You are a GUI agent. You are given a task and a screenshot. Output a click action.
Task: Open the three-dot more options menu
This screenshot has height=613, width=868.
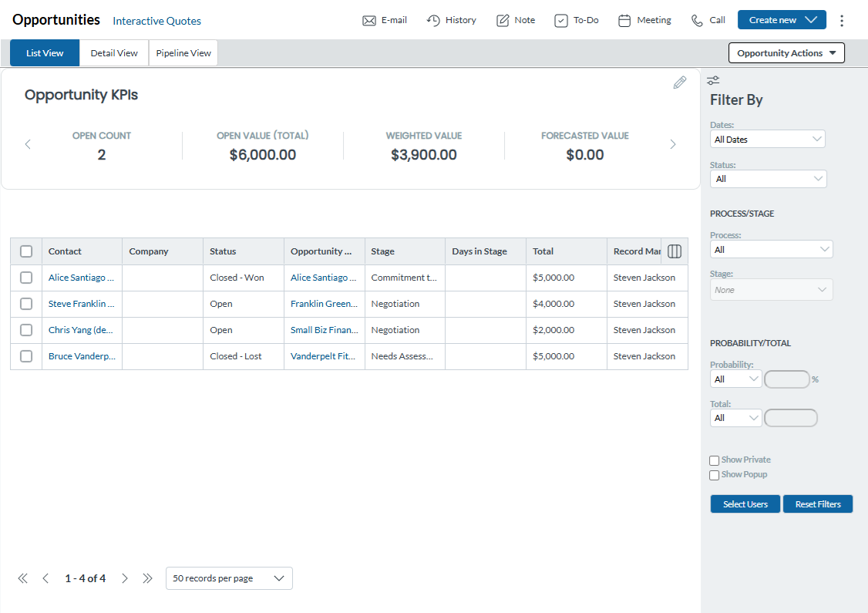[x=842, y=21]
